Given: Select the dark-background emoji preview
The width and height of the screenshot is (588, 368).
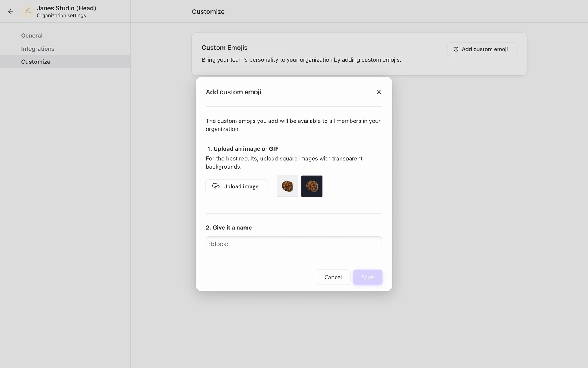Looking at the screenshot, I should pyautogui.click(x=312, y=186).
